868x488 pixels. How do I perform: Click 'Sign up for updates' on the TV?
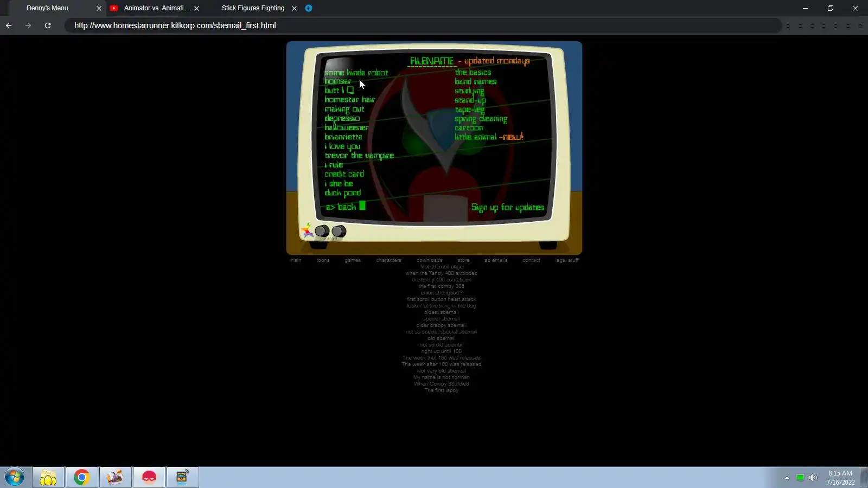(508, 207)
